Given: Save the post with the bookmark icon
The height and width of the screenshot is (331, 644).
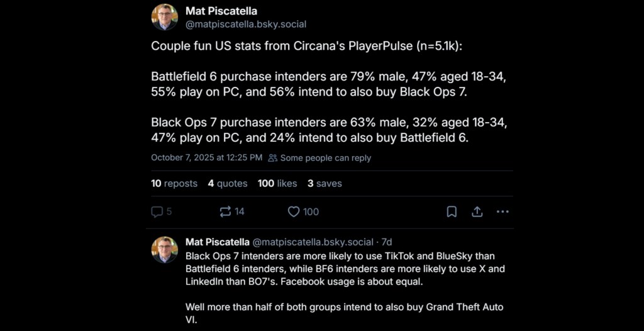Looking at the screenshot, I should click(x=452, y=212).
